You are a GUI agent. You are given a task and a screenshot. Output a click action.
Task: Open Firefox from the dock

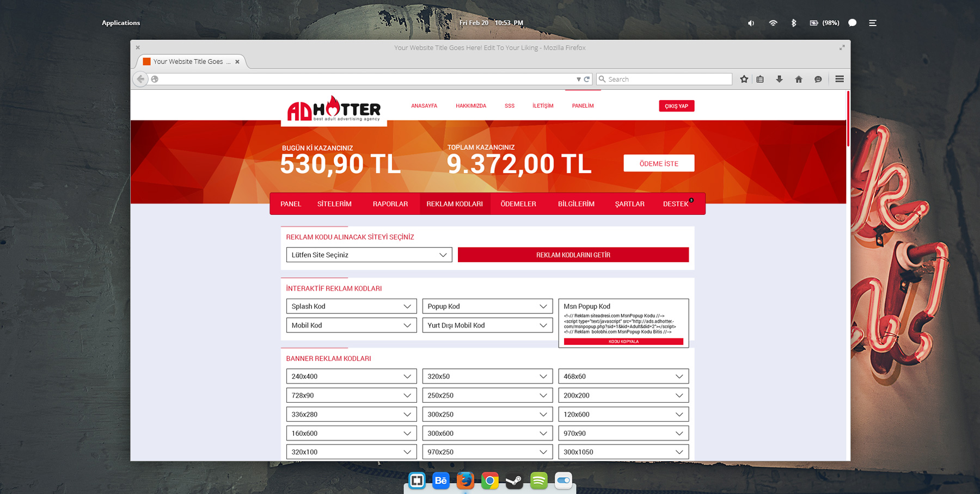pyautogui.click(x=465, y=480)
